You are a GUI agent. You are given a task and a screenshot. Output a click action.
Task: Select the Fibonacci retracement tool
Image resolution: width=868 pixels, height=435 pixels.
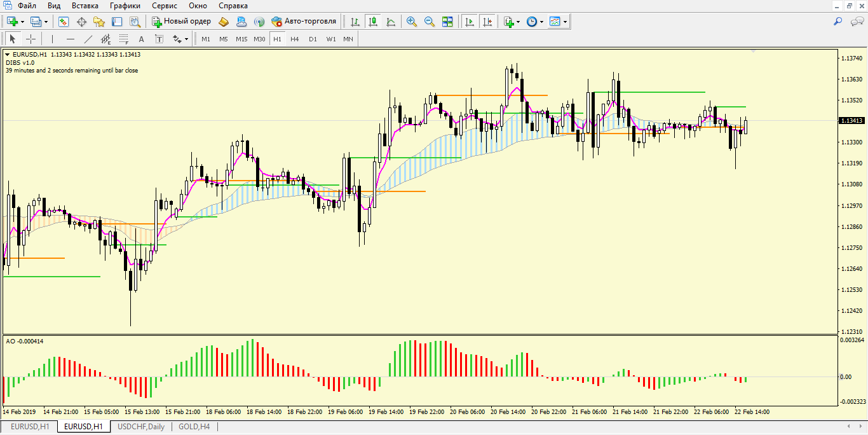point(124,39)
